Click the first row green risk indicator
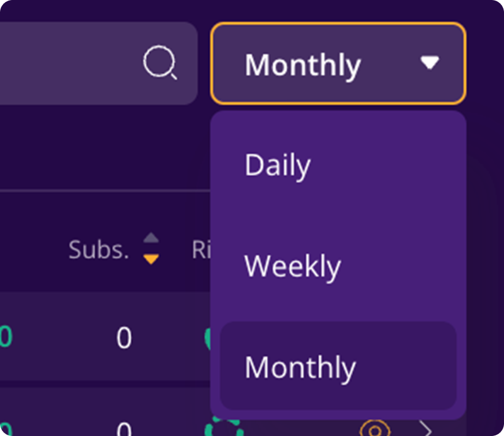 (x=208, y=338)
